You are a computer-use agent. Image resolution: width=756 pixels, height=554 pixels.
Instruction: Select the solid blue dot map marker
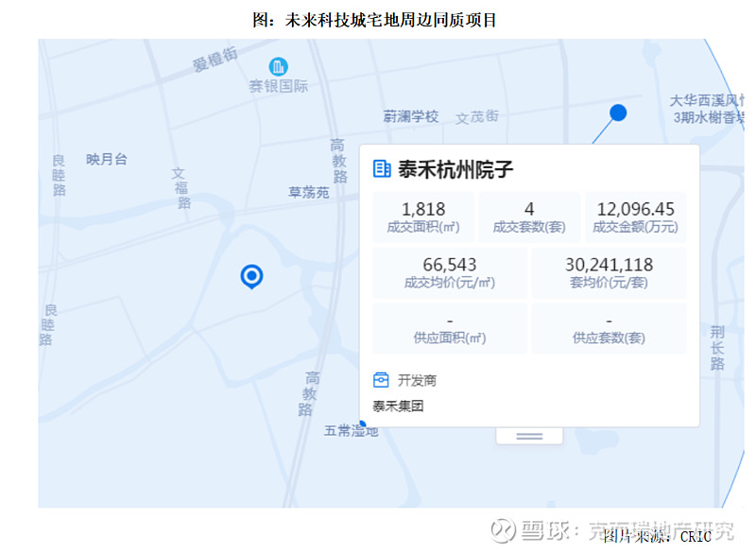tap(618, 113)
